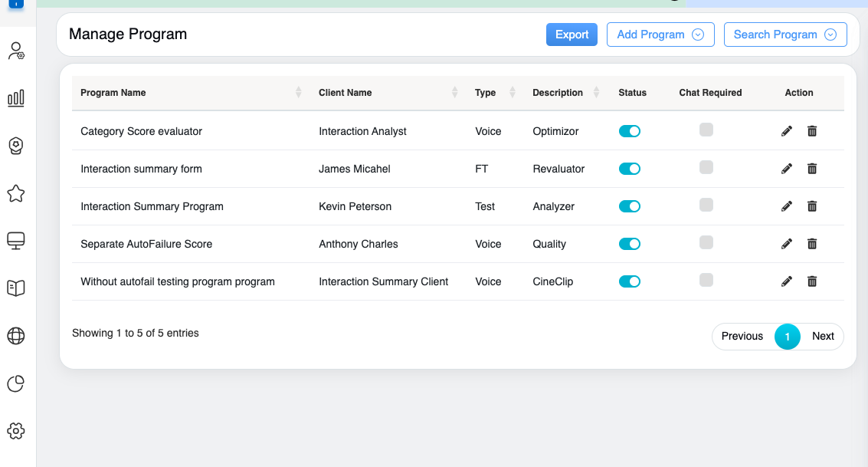The height and width of the screenshot is (467, 868).
Task: Delete the Without autofail testing program
Action: point(812,281)
